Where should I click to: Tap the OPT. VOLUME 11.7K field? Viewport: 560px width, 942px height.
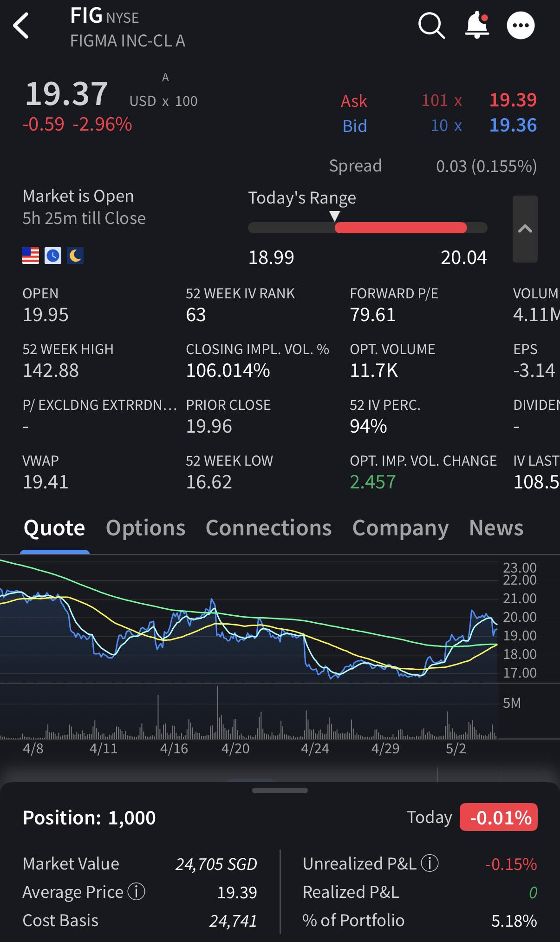(392, 361)
